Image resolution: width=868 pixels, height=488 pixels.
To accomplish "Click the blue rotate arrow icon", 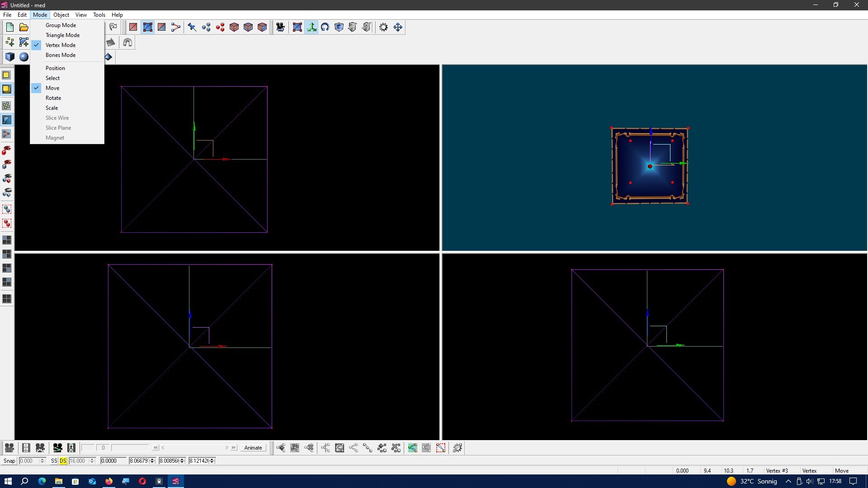I will click(x=325, y=27).
